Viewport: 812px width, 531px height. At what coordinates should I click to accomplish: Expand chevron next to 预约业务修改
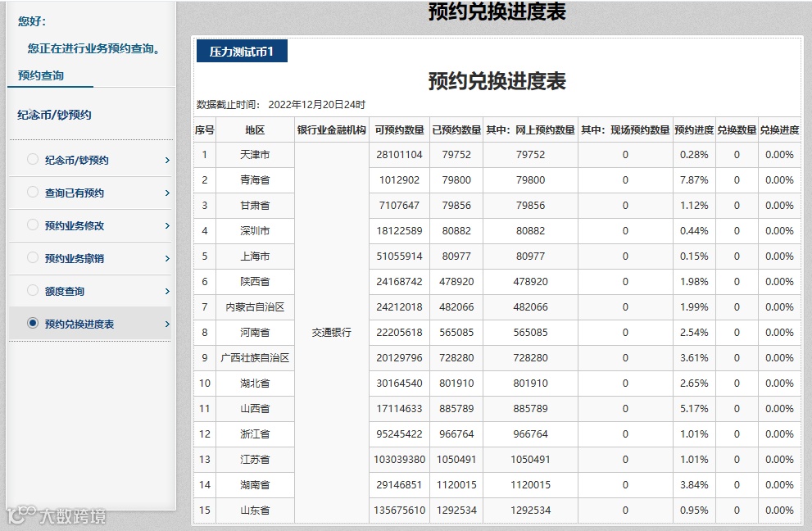pyautogui.click(x=167, y=225)
